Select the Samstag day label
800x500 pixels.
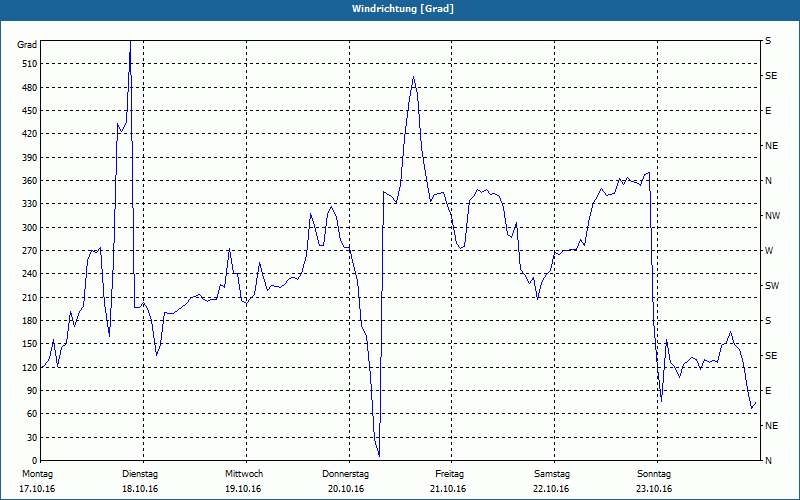552,474
